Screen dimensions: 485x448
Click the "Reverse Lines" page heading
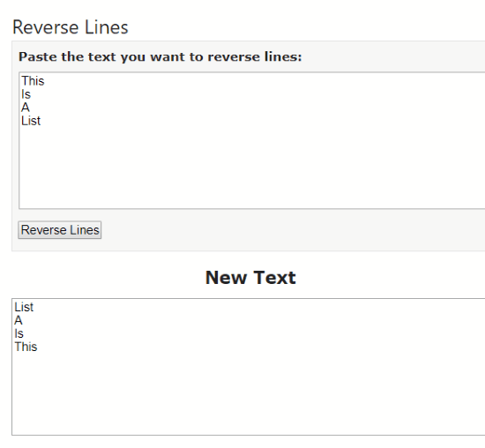[71, 27]
